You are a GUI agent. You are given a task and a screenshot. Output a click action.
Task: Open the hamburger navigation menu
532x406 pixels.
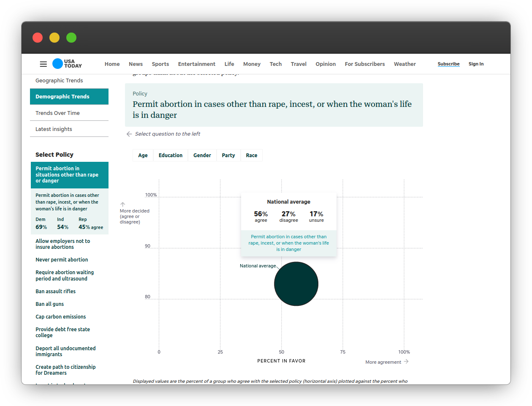click(x=43, y=64)
